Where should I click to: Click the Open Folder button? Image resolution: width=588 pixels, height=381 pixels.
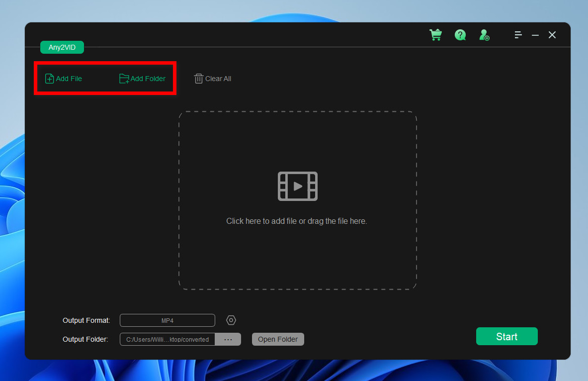(277, 339)
